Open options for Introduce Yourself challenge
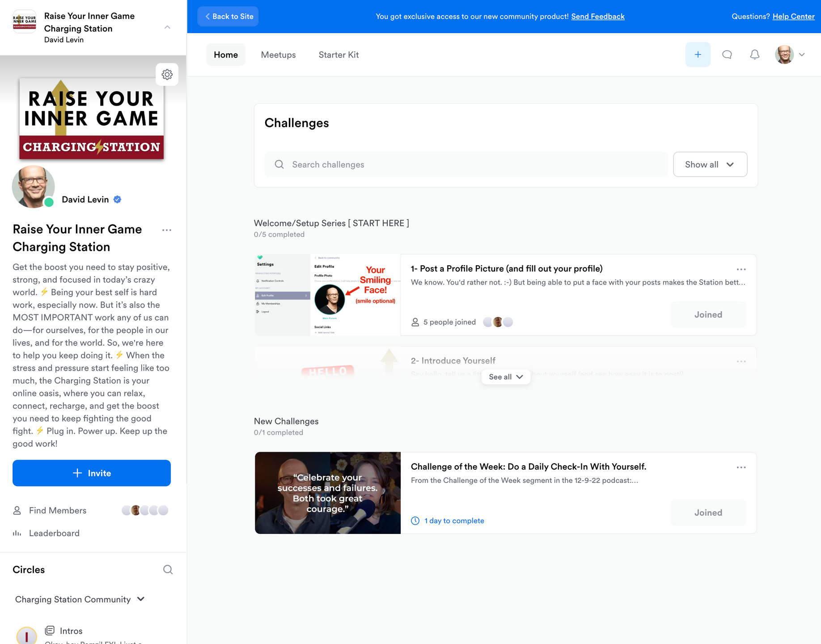Screen dimensions: 821x644 coord(741,361)
